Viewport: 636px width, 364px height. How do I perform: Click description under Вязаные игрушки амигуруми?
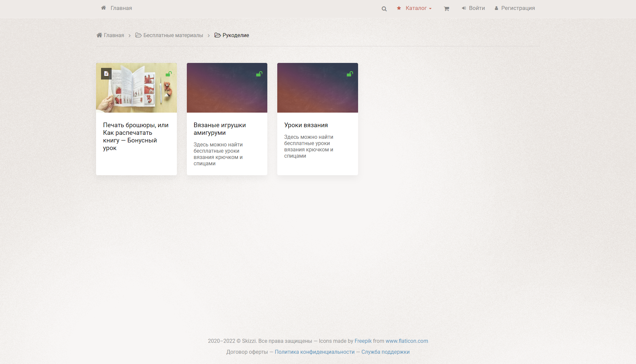coord(218,154)
